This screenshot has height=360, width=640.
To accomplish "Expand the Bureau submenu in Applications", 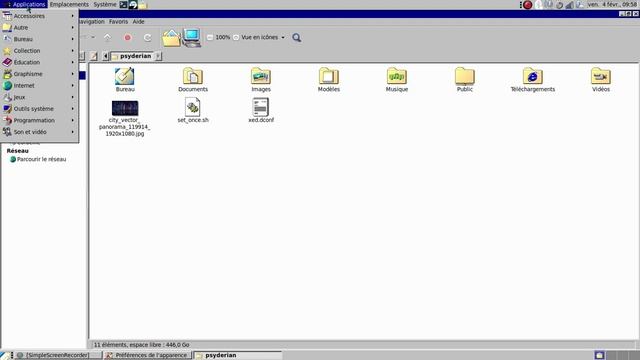I will 39,39.
